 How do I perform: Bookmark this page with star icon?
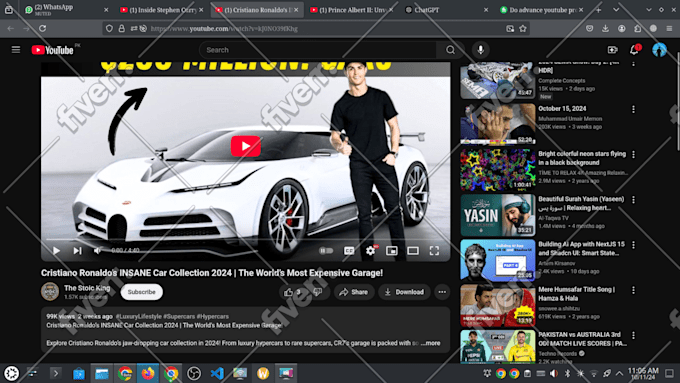coord(523,29)
